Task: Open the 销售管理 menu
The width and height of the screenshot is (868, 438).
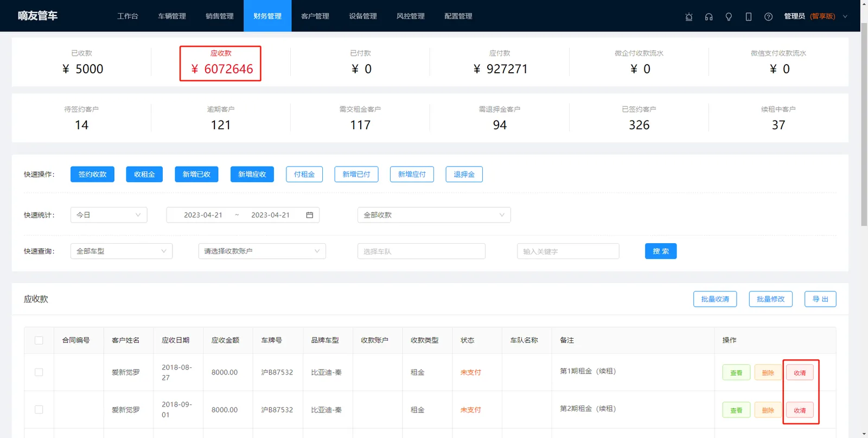Action: click(220, 16)
